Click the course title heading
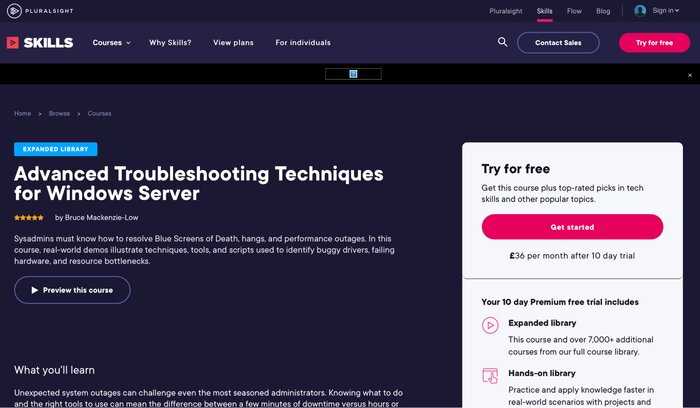Screen dimensions: 700x408 [x=199, y=183]
